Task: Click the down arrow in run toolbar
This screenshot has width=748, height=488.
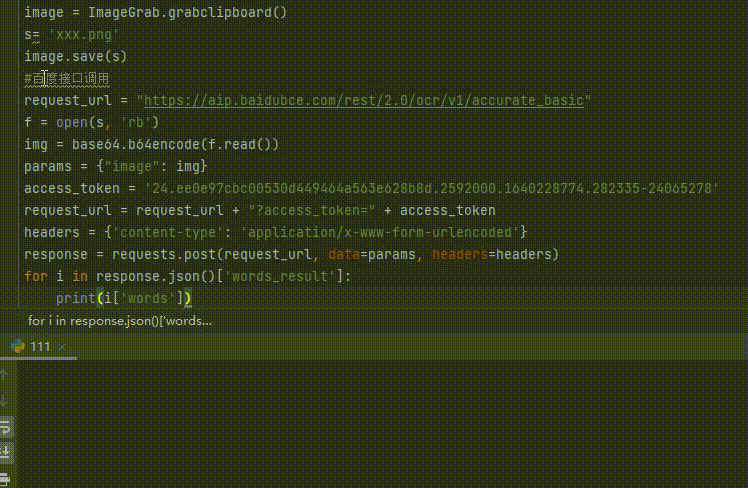Action: pos(5,400)
